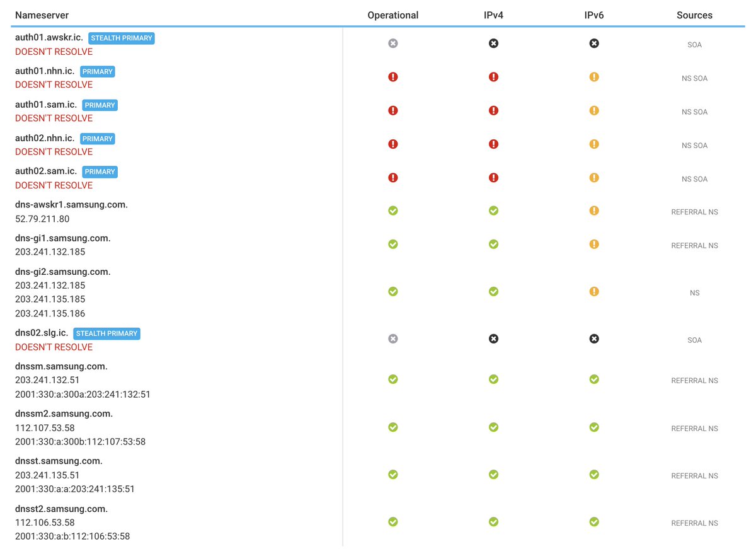Click the STEALTH PRIMARY badge next to dns02.slg.ic.
This screenshot has height=549, width=756.
point(107,333)
